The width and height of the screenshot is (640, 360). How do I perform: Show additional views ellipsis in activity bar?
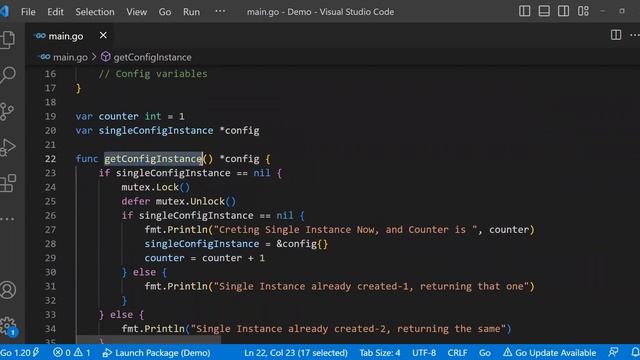[x=7, y=219]
